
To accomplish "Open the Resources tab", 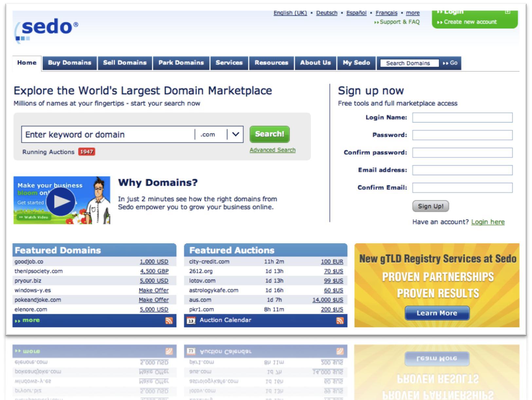I will click(271, 63).
